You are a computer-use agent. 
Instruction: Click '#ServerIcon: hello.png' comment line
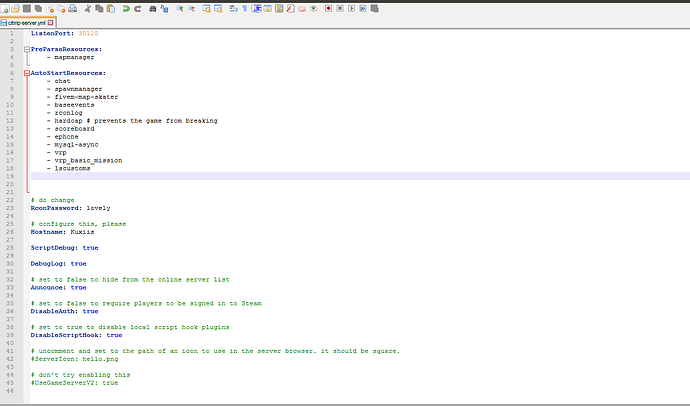pyautogui.click(x=74, y=359)
